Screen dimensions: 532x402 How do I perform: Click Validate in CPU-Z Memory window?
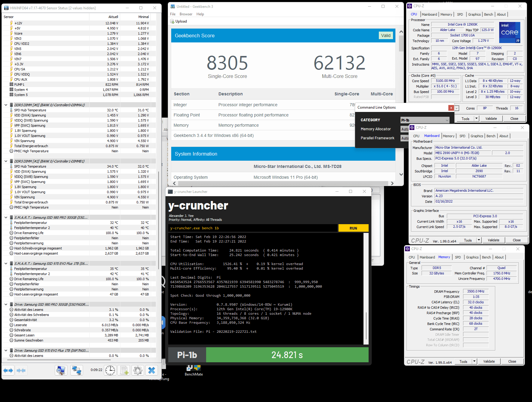tap(489, 361)
